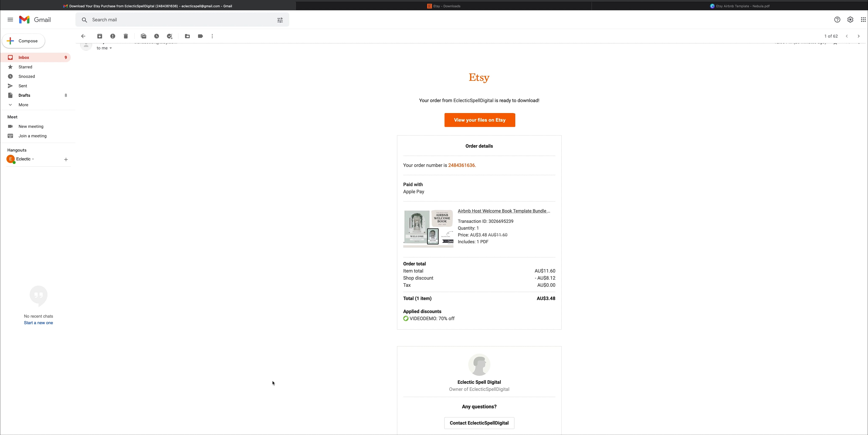Click the Move to folder icon
Image resolution: width=868 pixels, height=435 pixels.
[x=187, y=36]
